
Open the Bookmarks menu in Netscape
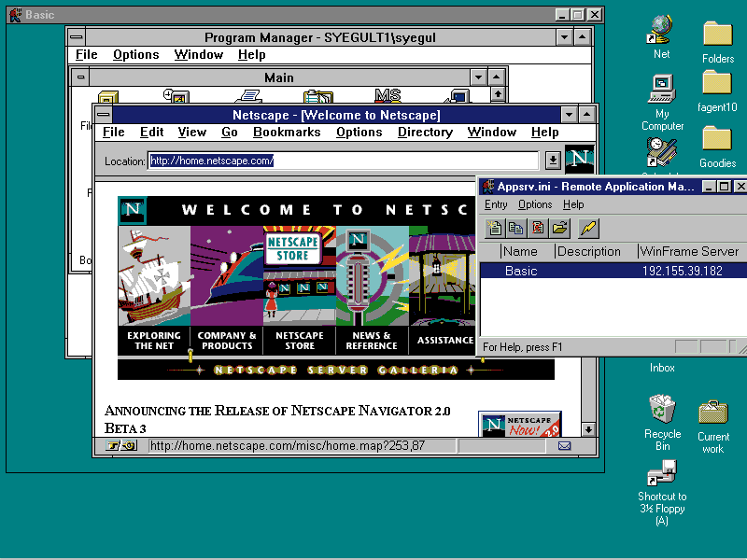287,132
